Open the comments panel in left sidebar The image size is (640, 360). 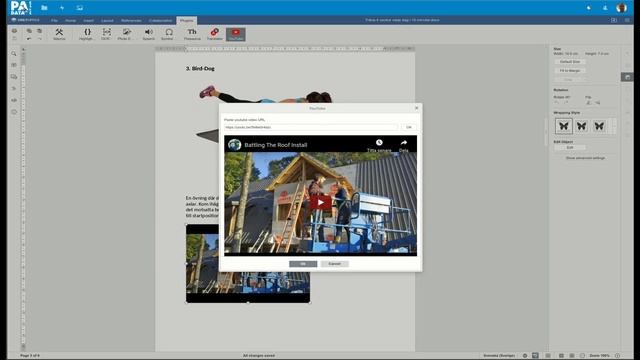pyautogui.click(x=14, y=65)
